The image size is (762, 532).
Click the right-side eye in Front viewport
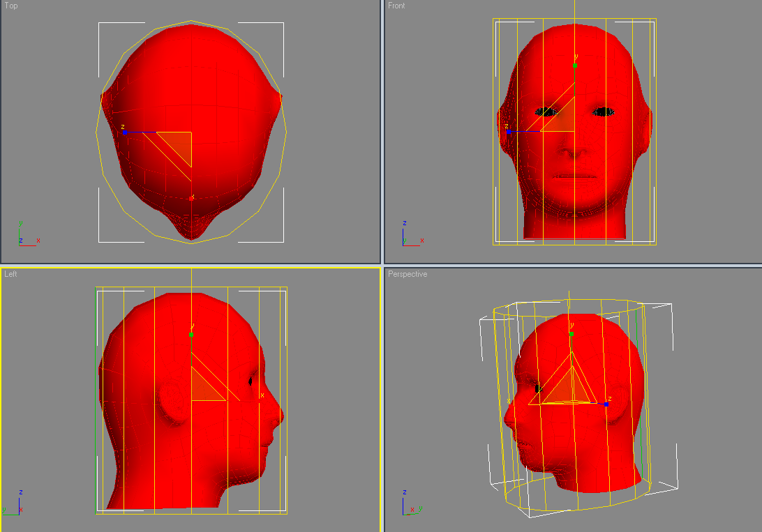click(604, 111)
